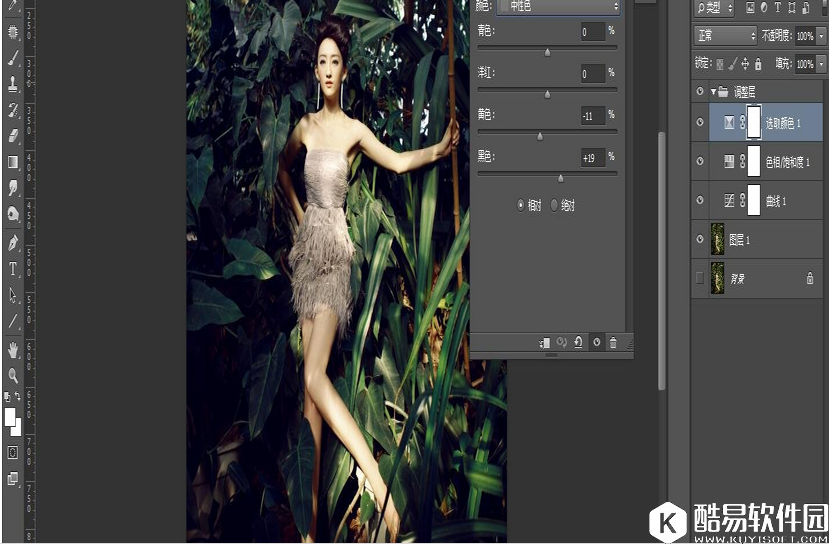Hide the 图层 1 layer

(x=700, y=239)
